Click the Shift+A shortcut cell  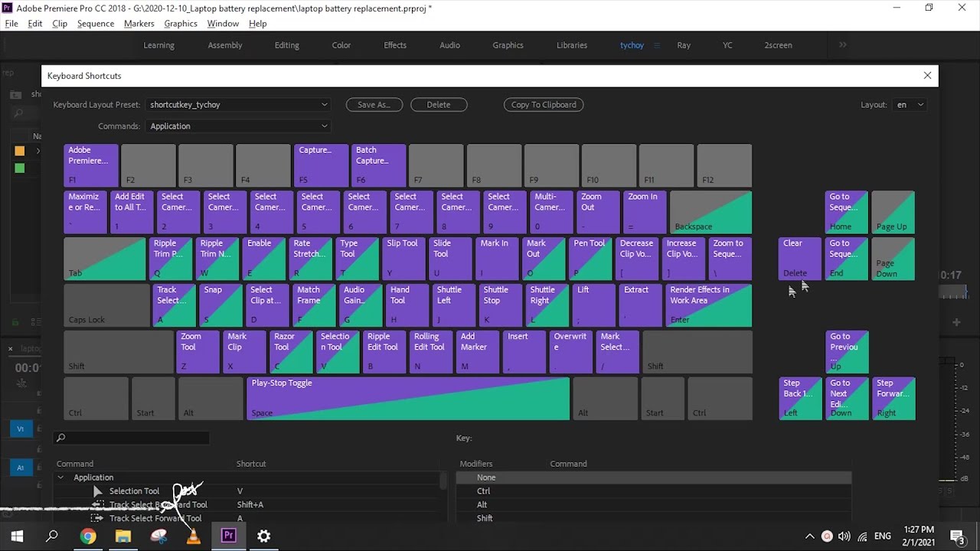point(250,505)
